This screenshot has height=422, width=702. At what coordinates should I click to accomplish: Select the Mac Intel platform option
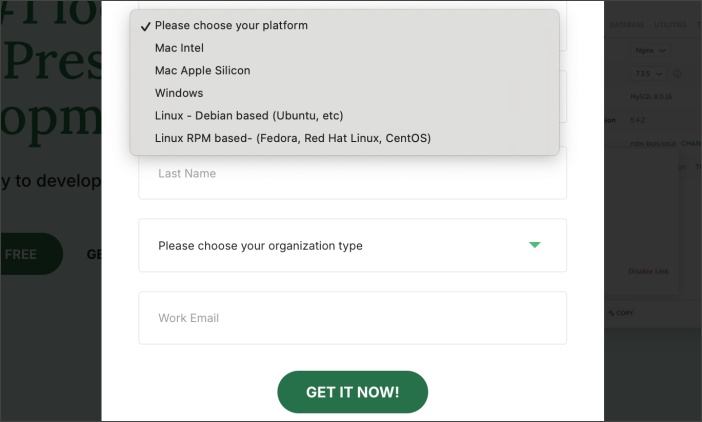click(180, 48)
